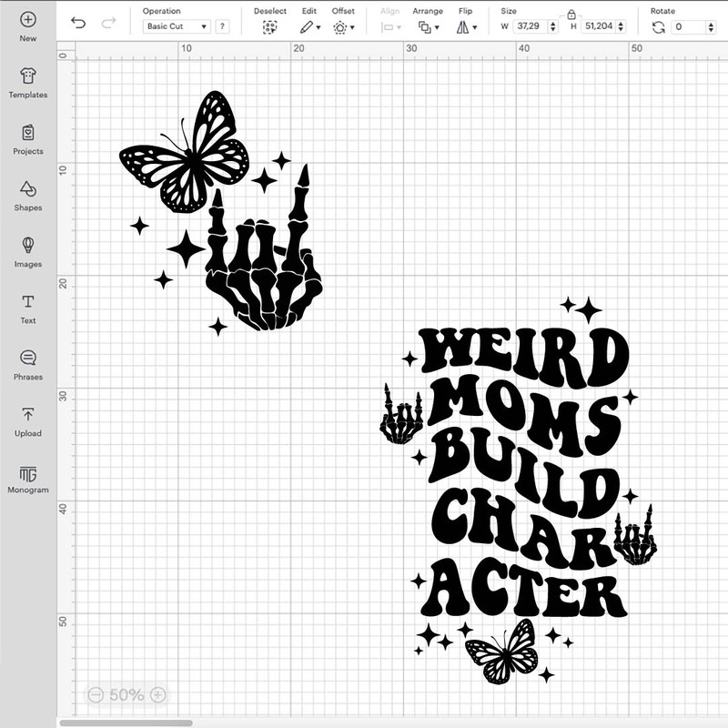Open the Basic Cut operation dropdown

pyautogui.click(x=177, y=25)
